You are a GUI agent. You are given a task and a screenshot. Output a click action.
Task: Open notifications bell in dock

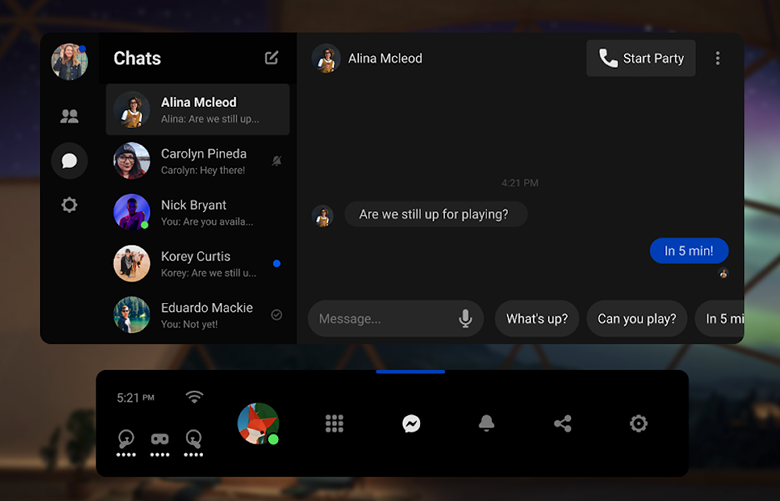[x=487, y=424]
